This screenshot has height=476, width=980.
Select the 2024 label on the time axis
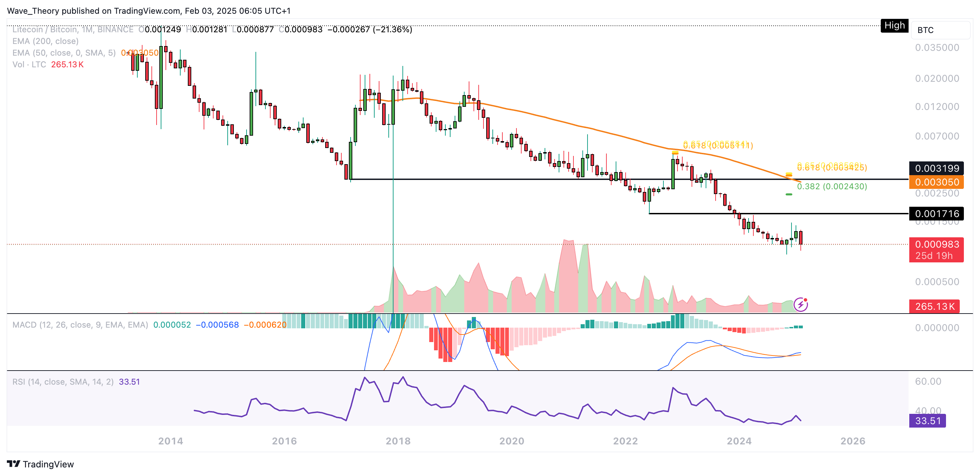coord(739,441)
